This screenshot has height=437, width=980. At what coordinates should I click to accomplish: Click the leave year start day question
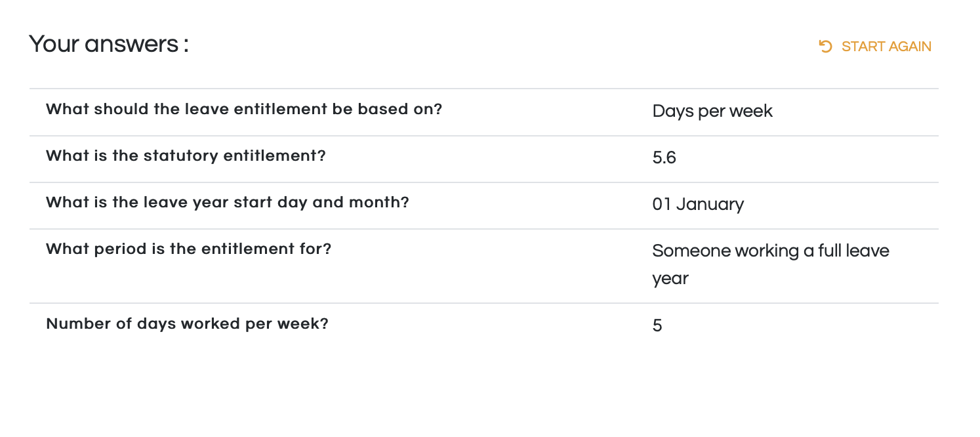point(228,202)
